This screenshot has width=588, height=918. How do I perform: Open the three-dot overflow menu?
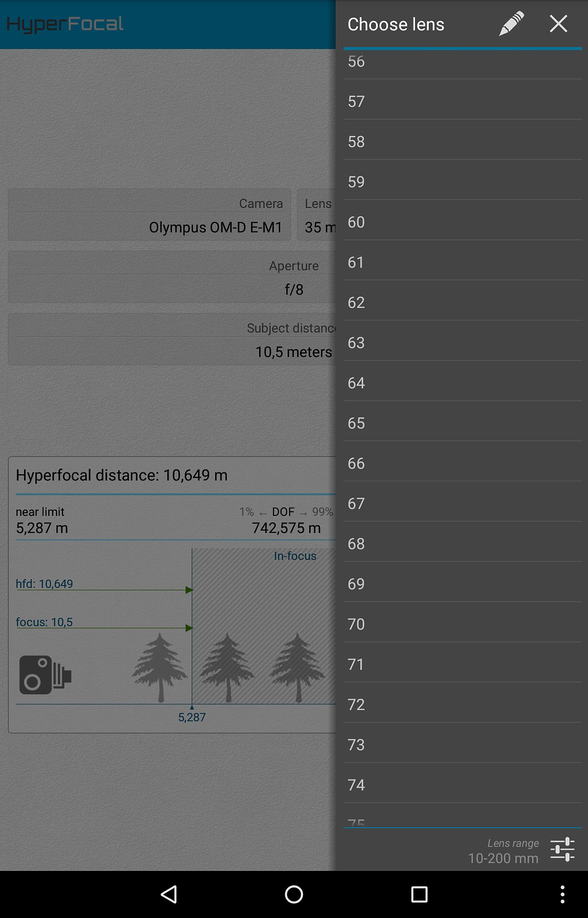(562, 894)
